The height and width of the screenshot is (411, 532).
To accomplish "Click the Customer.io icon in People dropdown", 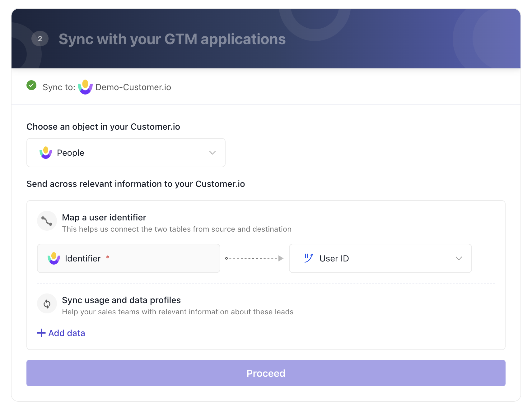I will [x=46, y=153].
